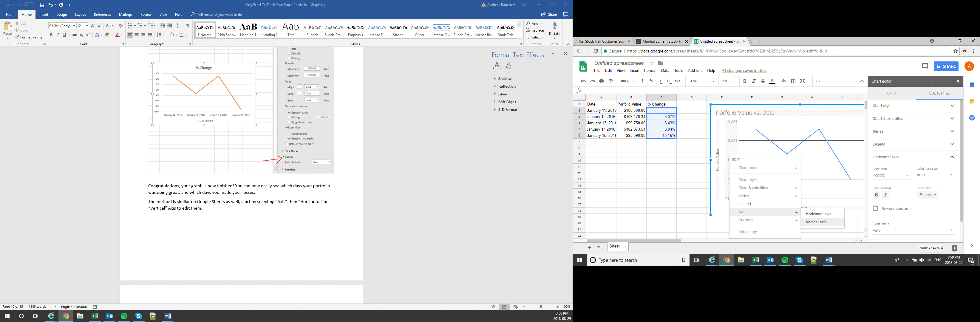The width and height of the screenshot is (980, 322).
Task: Click the Word italic button
Action: (58, 35)
